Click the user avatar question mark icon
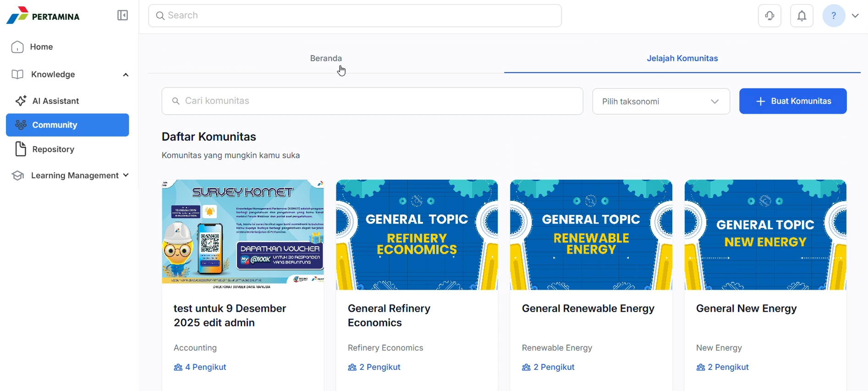 pyautogui.click(x=833, y=16)
